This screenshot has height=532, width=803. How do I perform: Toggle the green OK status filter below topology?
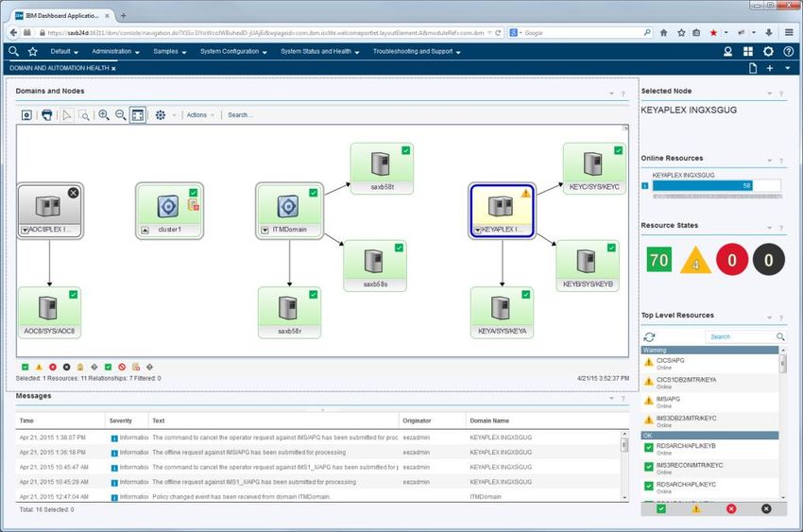pos(26,368)
